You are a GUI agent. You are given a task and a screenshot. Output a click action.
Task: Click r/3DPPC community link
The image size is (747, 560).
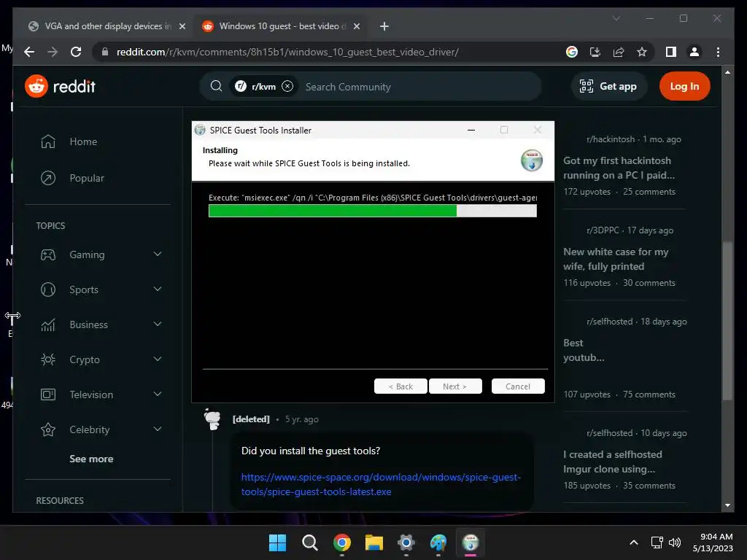(x=603, y=230)
